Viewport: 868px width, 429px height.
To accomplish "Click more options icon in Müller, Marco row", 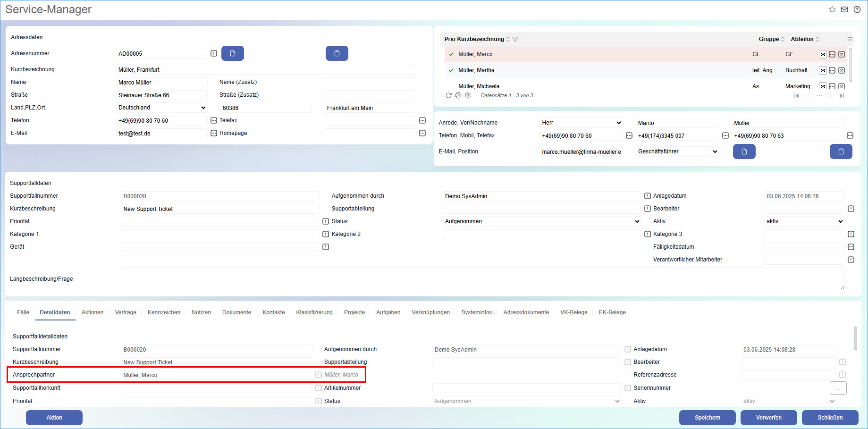I will (x=832, y=54).
